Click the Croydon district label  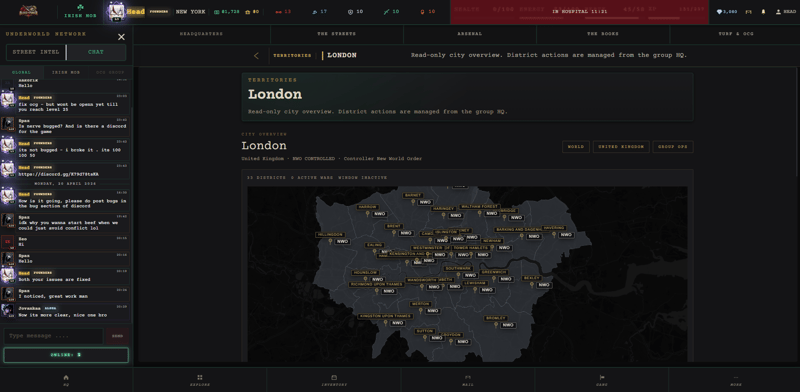point(451,335)
